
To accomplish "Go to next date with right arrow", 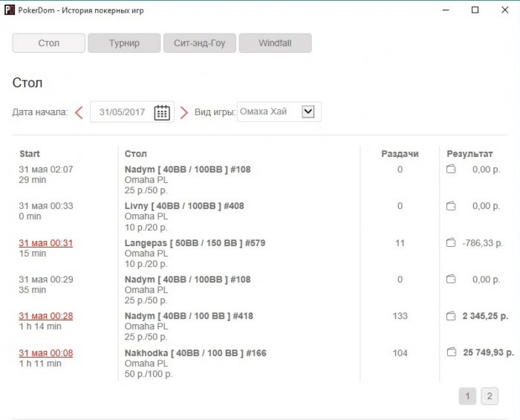I will click(184, 112).
